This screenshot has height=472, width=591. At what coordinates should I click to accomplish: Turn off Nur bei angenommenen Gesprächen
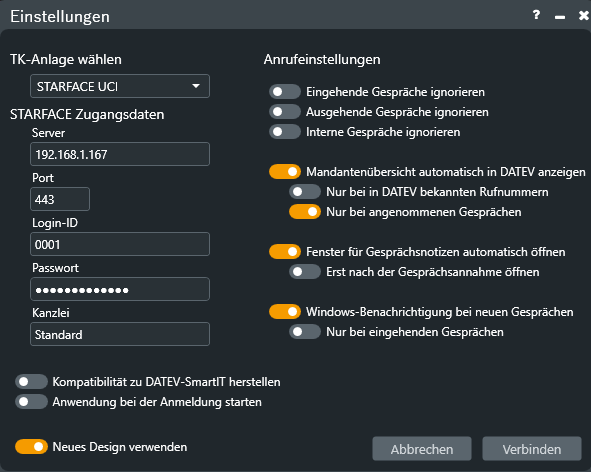[x=305, y=212]
